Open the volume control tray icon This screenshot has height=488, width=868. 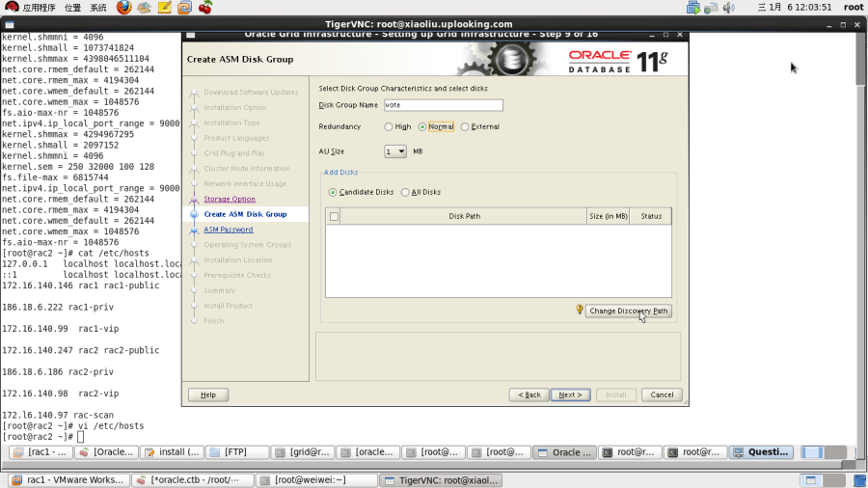coord(729,7)
